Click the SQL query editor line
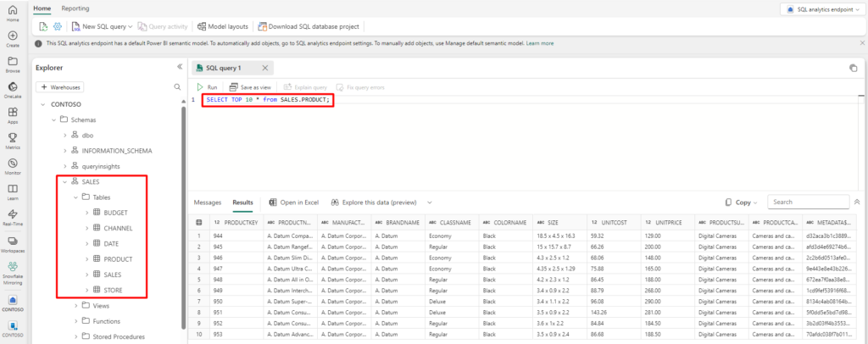Screen dimensions: 868x344 pyautogui.click(x=268, y=100)
